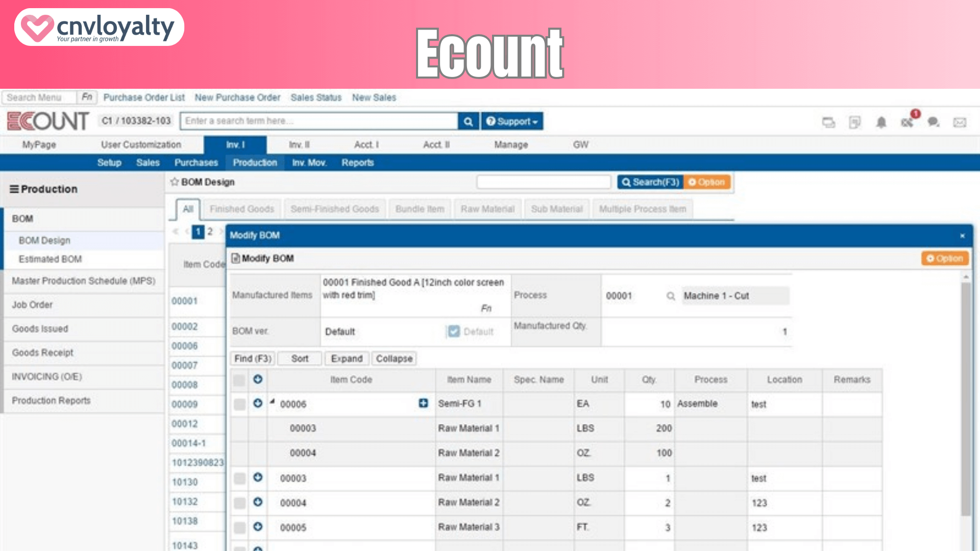
Task: Collapse the tree triangle on row 00006
Action: [x=272, y=402]
